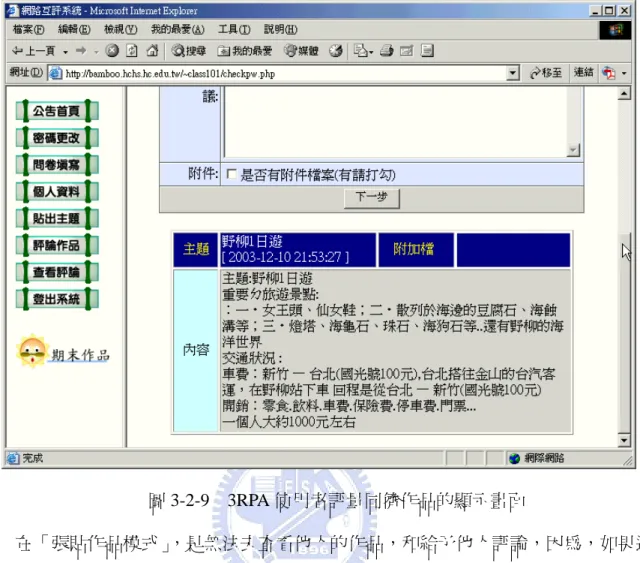This screenshot has height=563, width=640.
Task: Click the Mail toolbar icon
Action: [x=363, y=51]
